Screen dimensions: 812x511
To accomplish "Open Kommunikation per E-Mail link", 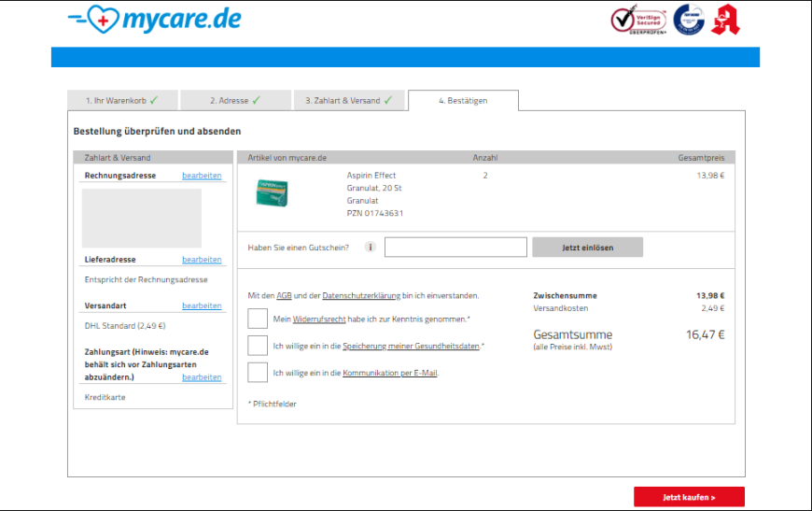I will tap(390, 373).
